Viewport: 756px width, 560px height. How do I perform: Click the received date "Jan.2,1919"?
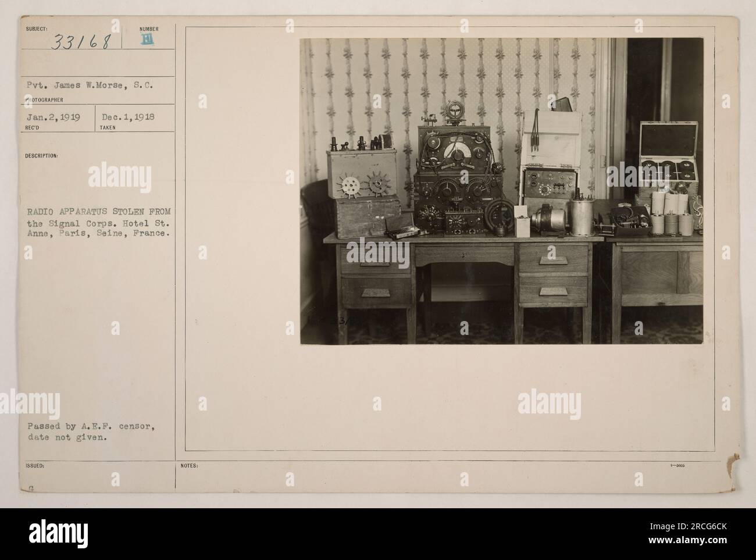click(53, 116)
